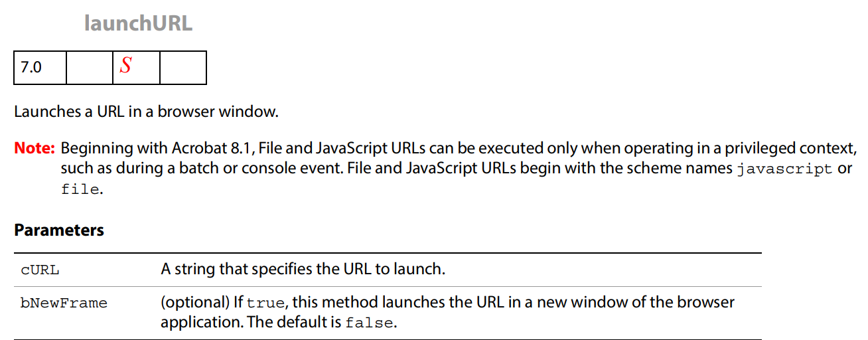The height and width of the screenshot is (340, 868).
Task: Click the 'false' default value
Action: tap(370, 324)
